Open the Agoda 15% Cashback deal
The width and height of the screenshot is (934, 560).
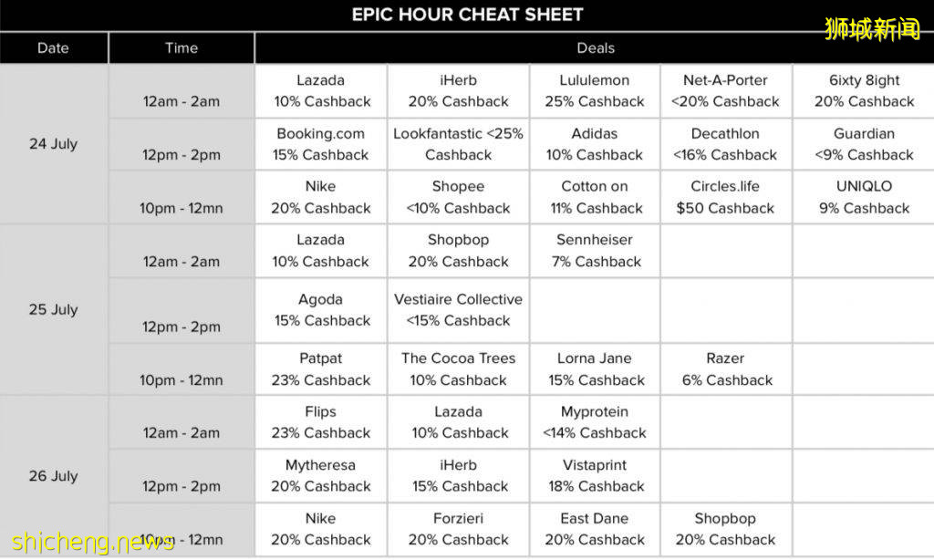321,310
